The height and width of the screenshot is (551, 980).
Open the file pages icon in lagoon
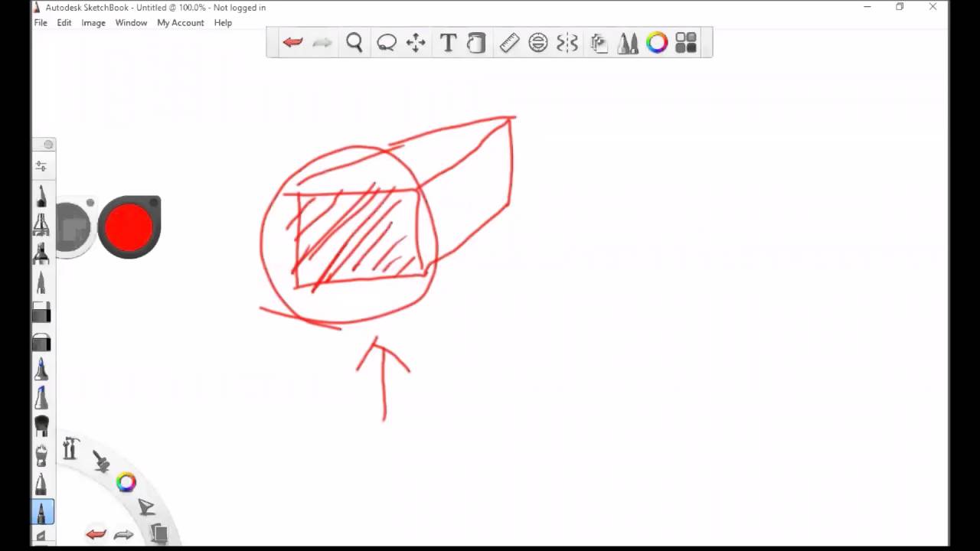[x=158, y=533]
